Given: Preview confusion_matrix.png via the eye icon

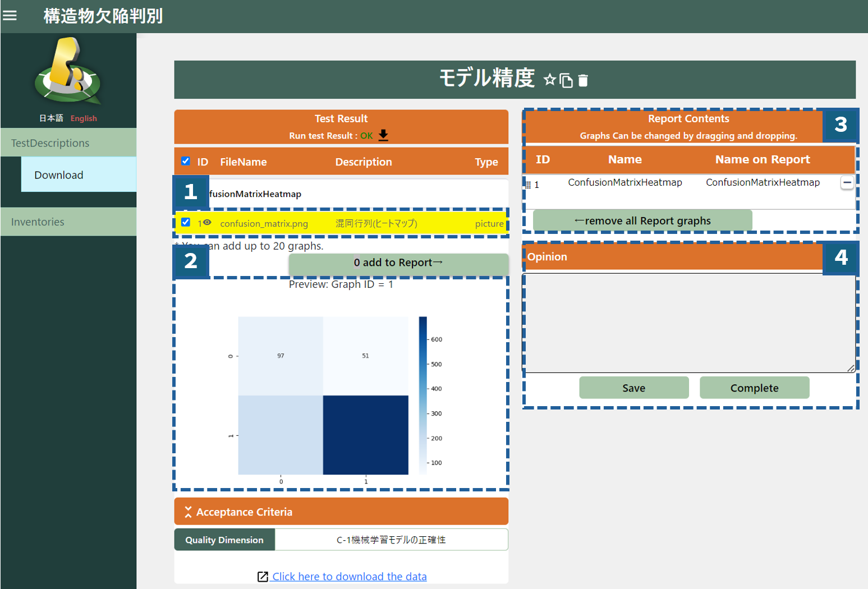Looking at the screenshot, I should coord(207,223).
